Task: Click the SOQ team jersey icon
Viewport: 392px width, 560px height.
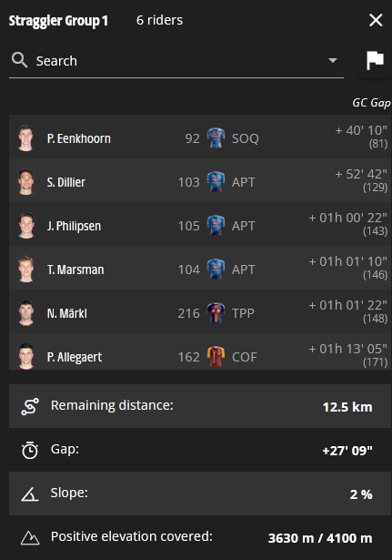Action: (x=216, y=137)
